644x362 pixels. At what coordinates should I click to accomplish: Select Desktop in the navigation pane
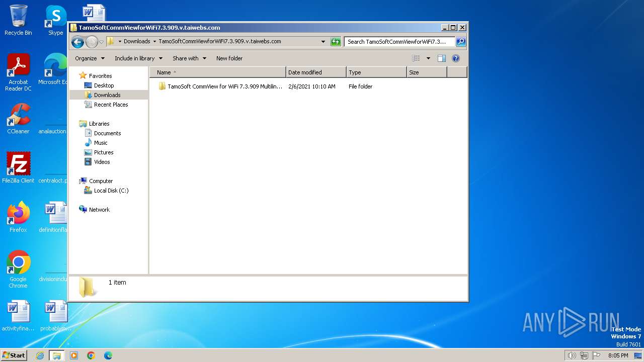[x=104, y=85]
